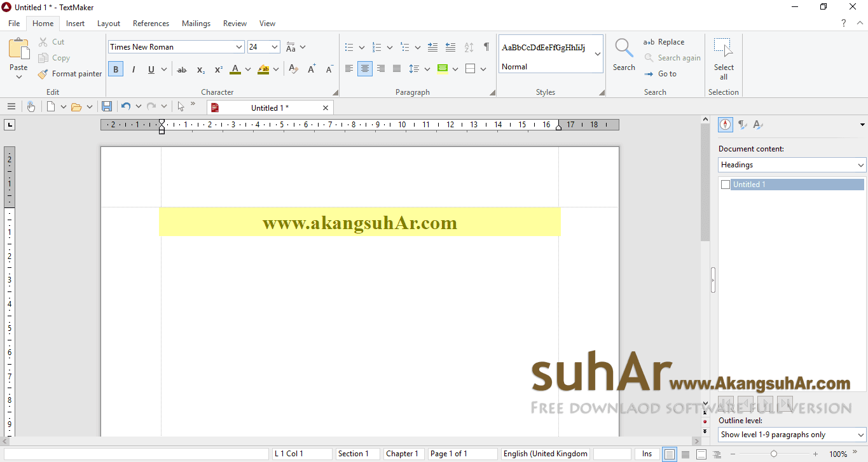Click the open folder icon

click(x=76, y=107)
